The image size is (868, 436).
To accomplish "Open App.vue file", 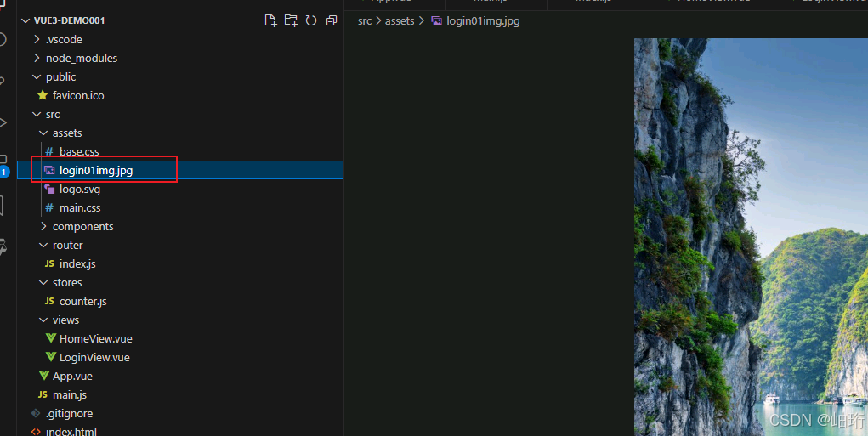I will coord(72,377).
